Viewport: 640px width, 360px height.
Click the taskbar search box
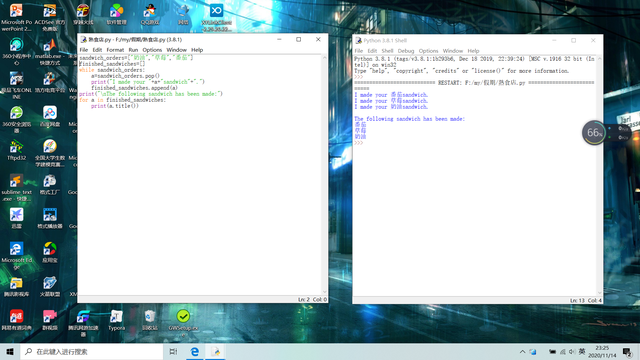pyautogui.click(x=92, y=351)
